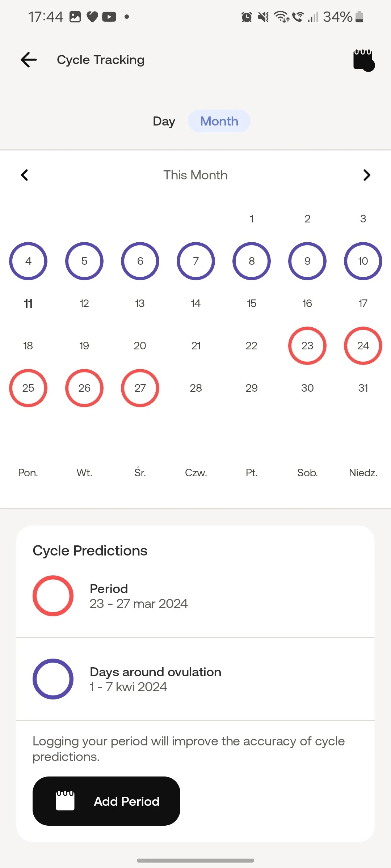This screenshot has height=868, width=391.
Task: Select the Month tab
Action: click(x=219, y=121)
